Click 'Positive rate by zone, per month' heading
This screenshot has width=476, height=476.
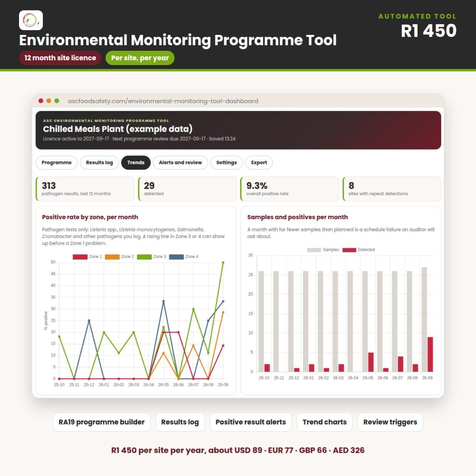point(90,217)
